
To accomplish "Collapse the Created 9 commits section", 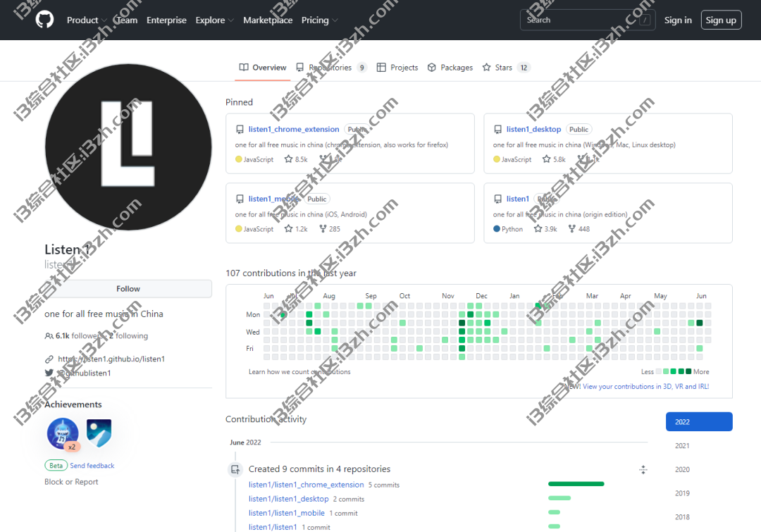I will coord(643,469).
